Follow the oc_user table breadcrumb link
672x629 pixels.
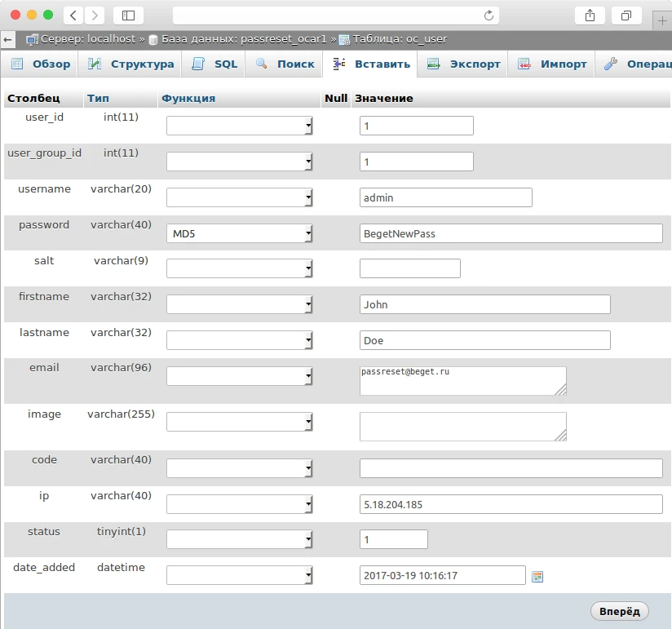pyautogui.click(x=399, y=38)
